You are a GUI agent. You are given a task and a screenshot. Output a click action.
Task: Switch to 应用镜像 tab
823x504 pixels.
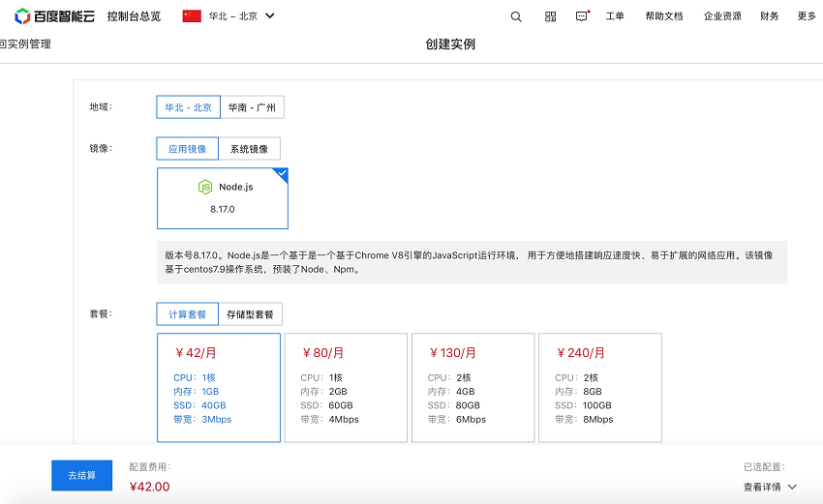pos(188,148)
